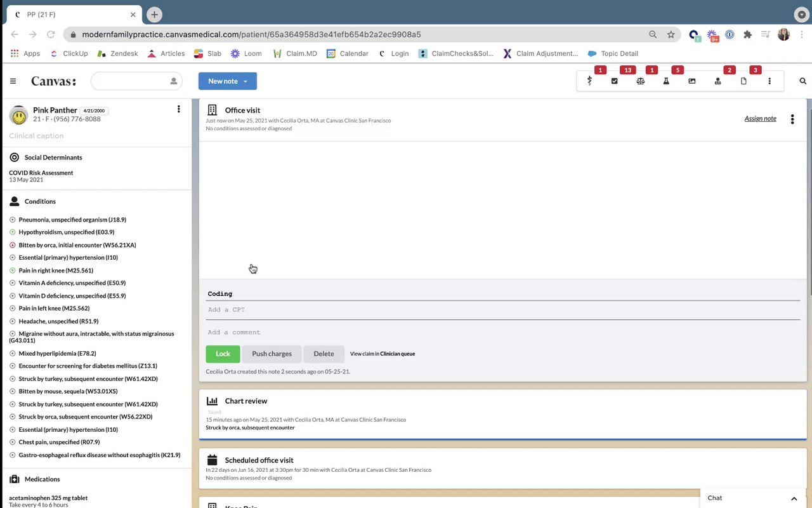Open a new browser tab
Viewport: 812px width, 508px height.
point(154,15)
